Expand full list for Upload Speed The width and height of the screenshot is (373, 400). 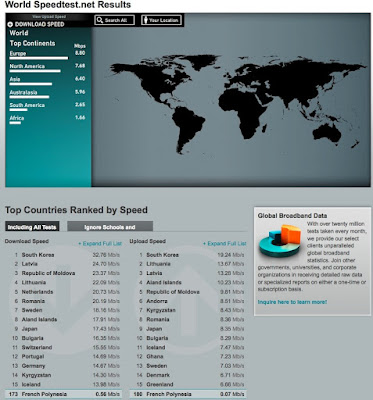point(225,244)
